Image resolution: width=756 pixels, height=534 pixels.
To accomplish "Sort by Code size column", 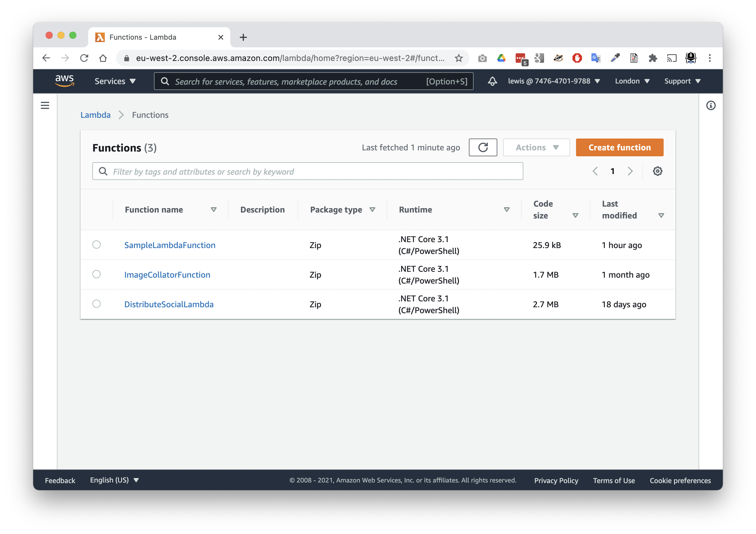I will click(x=575, y=215).
